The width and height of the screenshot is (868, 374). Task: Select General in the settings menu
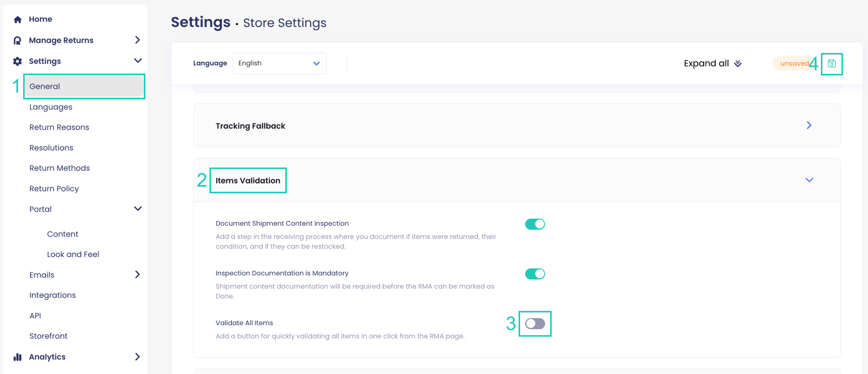click(84, 87)
